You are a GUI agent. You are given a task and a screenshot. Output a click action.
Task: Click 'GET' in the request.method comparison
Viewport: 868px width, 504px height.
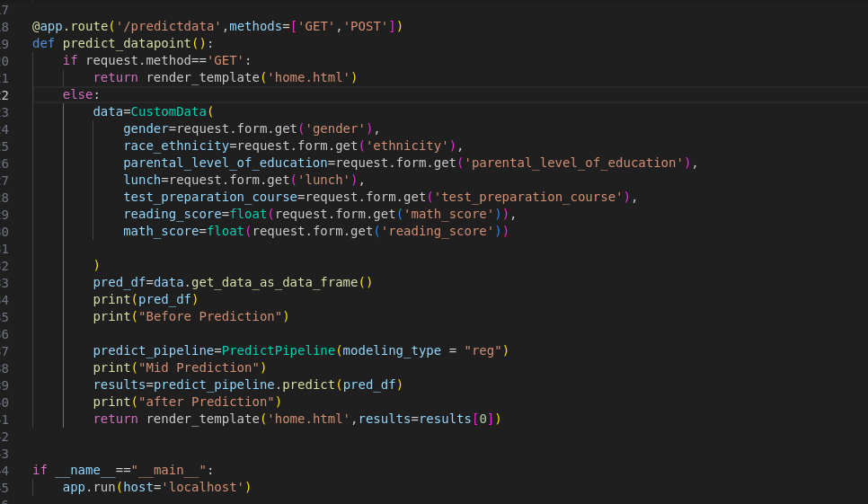[226, 60]
